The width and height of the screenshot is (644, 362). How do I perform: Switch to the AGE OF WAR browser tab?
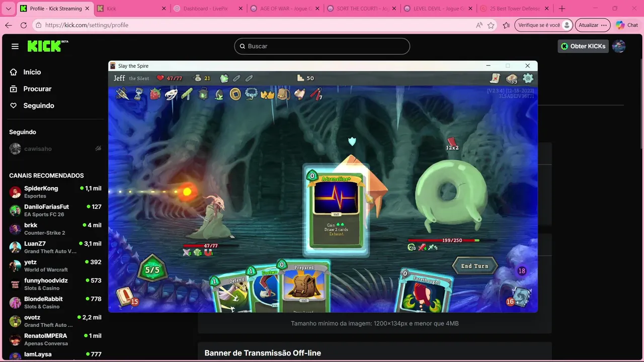[284, 9]
